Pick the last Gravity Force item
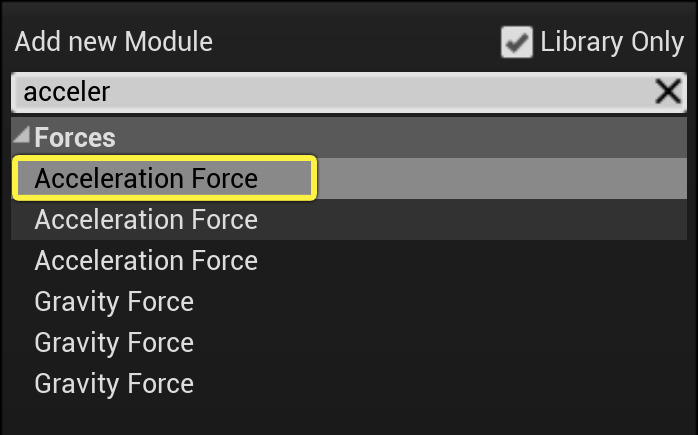The width and height of the screenshot is (698, 435). [114, 384]
